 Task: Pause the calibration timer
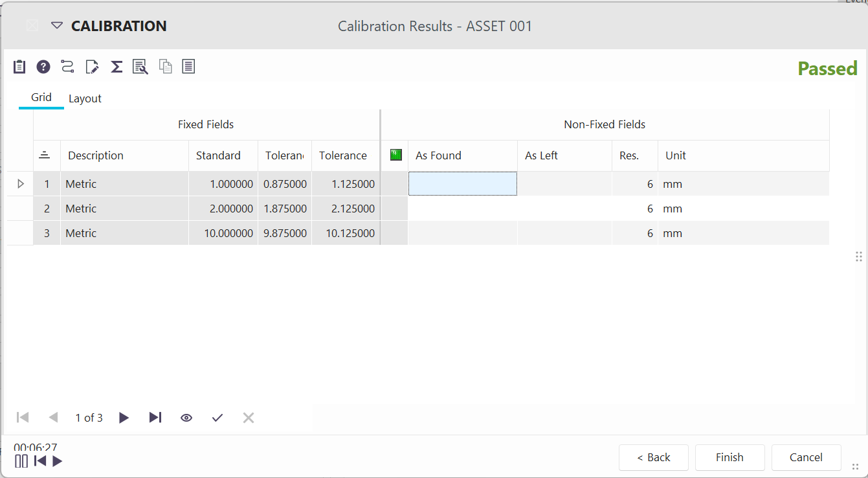point(21,461)
